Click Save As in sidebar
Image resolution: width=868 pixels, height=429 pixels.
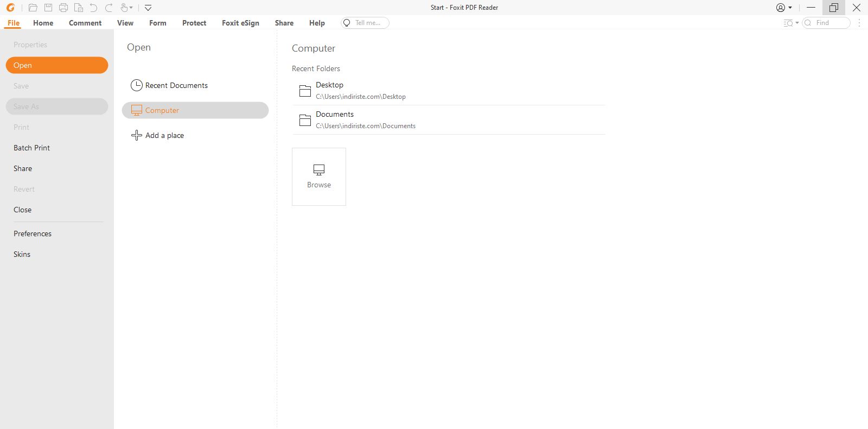[57, 106]
